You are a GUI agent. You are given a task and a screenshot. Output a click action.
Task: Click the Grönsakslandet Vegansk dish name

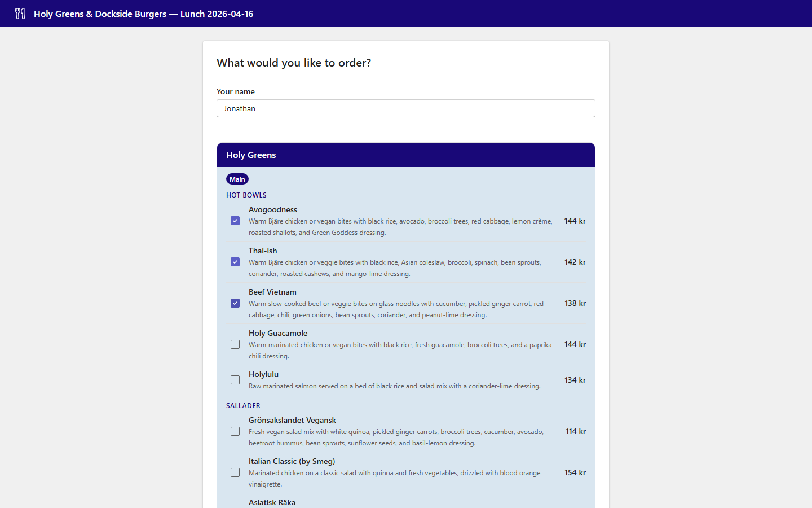pyautogui.click(x=292, y=420)
